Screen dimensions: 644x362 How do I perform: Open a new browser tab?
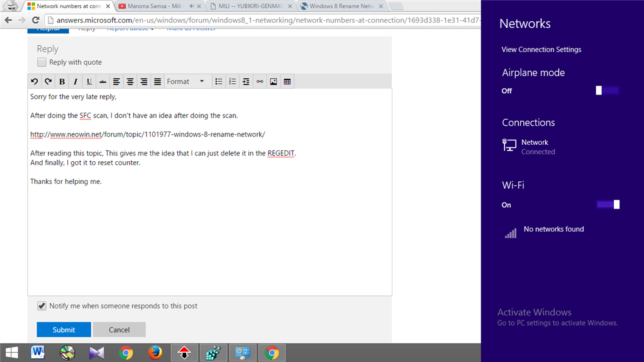(x=396, y=6)
